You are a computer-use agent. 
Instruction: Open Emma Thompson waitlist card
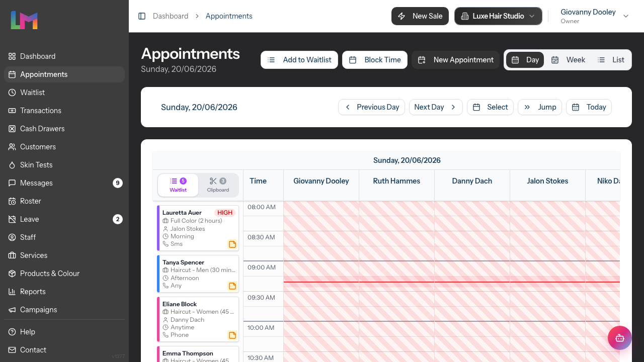pos(198,354)
